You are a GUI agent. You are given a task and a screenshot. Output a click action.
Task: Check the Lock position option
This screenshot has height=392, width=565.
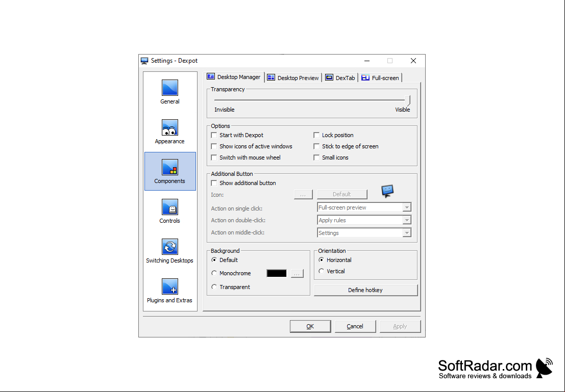[x=316, y=136]
